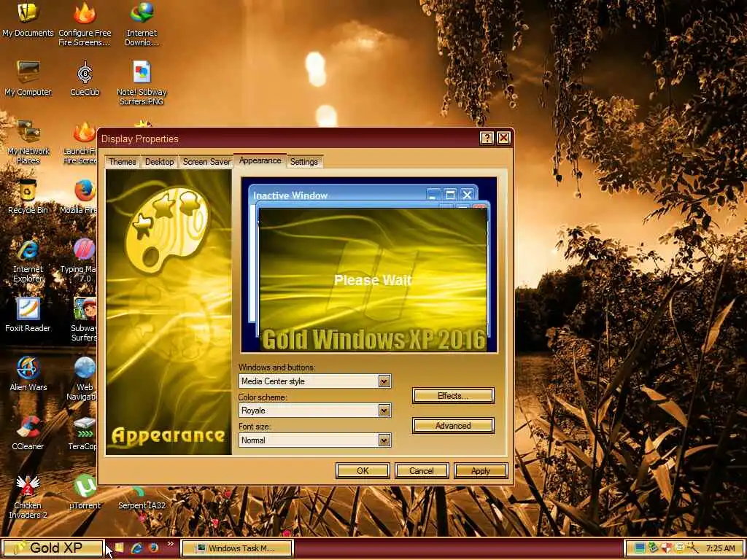Select the Web Navigation desktop icon
This screenshot has height=560, width=747.
(83, 378)
